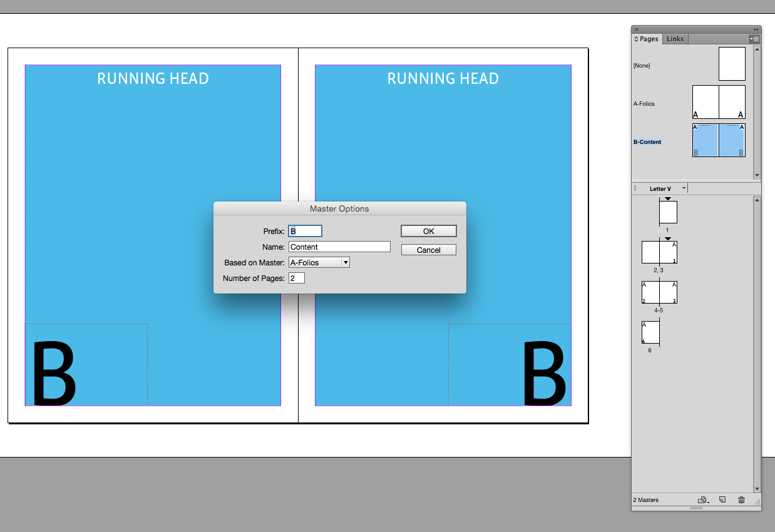The height and width of the screenshot is (532, 775).
Task: Open the Based on Master dropdown
Action: coord(319,262)
